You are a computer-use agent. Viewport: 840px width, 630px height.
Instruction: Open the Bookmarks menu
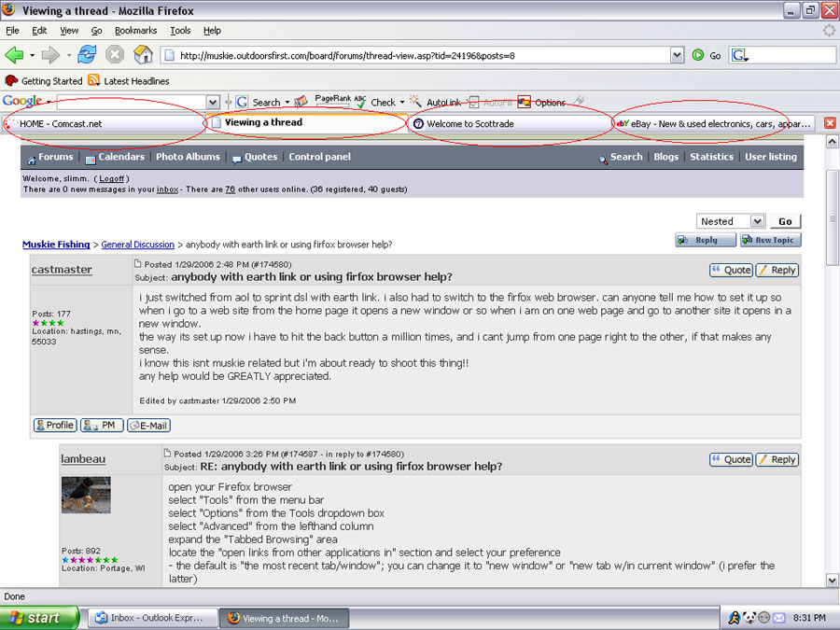[x=135, y=31]
